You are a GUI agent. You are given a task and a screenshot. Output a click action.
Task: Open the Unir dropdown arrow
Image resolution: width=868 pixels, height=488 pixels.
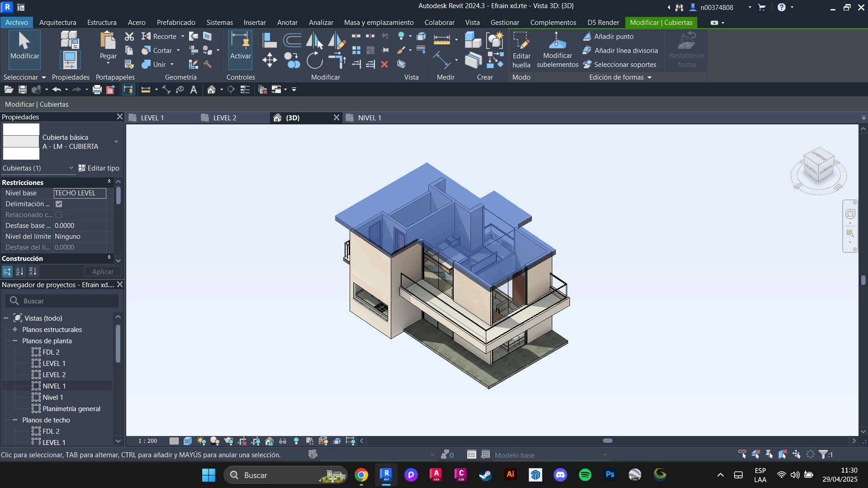pyautogui.click(x=172, y=64)
